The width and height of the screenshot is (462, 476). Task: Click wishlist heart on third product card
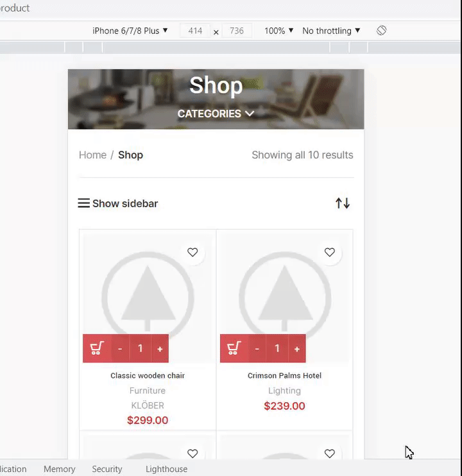click(x=193, y=454)
